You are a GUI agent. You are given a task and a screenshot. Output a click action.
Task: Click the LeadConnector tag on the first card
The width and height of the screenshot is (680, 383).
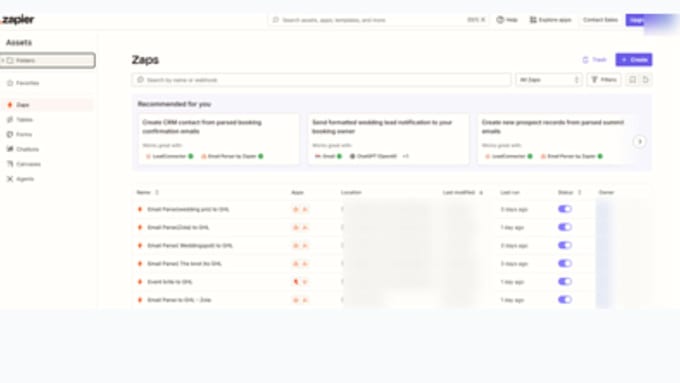tap(169, 156)
